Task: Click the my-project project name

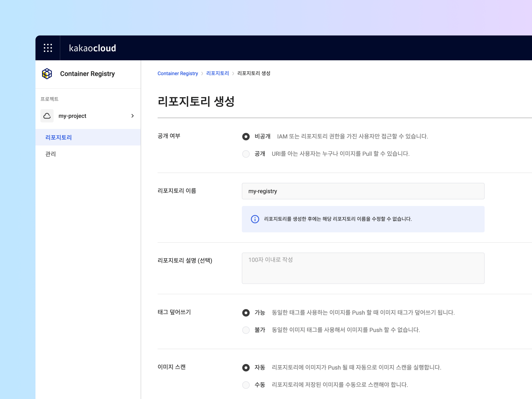Action: click(x=72, y=116)
